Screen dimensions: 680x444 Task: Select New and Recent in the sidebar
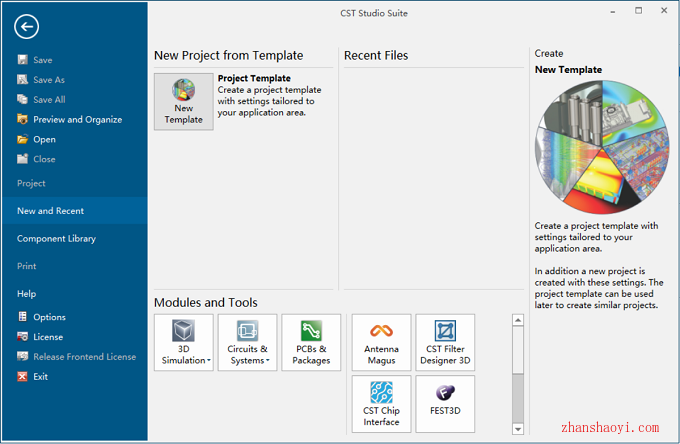tap(74, 211)
